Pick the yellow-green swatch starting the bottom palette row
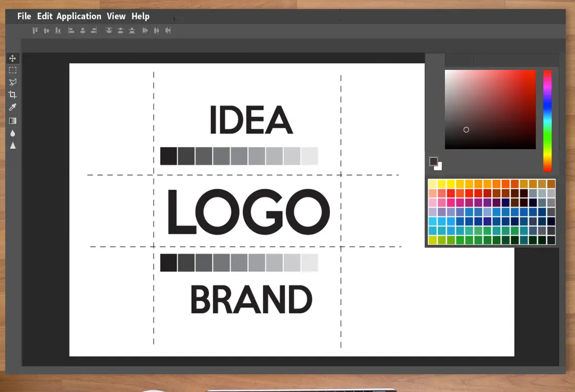This screenshot has height=392, width=575. (x=432, y=240)
